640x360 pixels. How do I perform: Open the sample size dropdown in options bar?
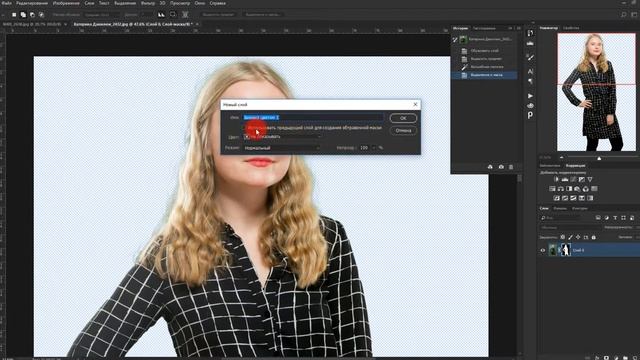click(x=102, y=15)
